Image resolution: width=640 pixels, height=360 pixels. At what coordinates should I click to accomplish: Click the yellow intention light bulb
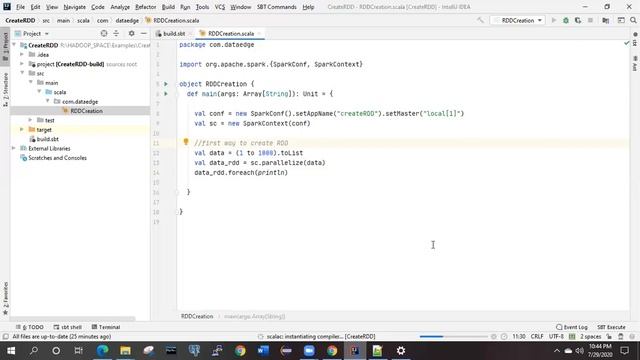coord(186,142)
